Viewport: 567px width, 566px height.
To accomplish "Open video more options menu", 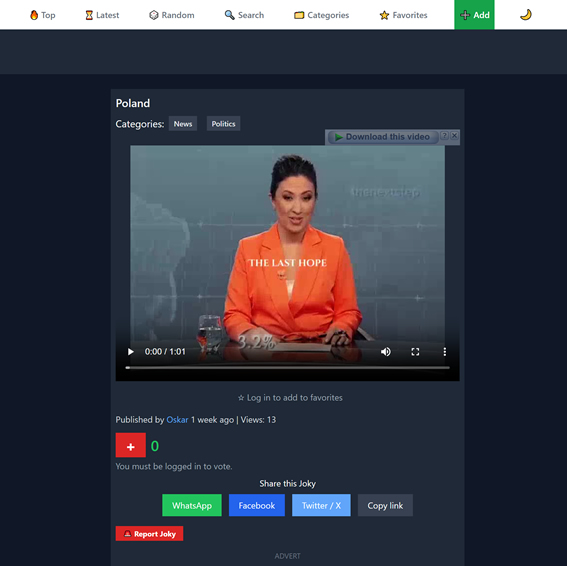I will [444, 352].
